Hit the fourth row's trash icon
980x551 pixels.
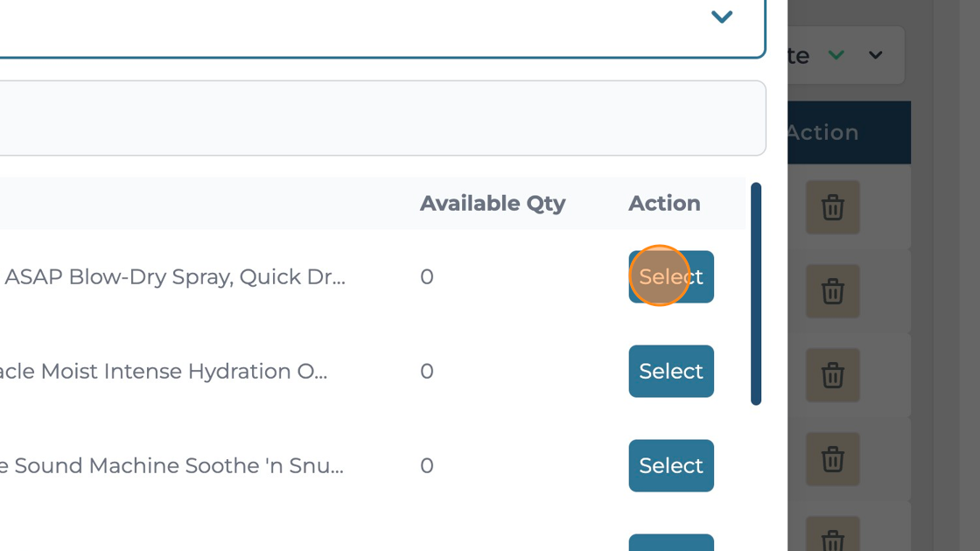pos(832,459)
